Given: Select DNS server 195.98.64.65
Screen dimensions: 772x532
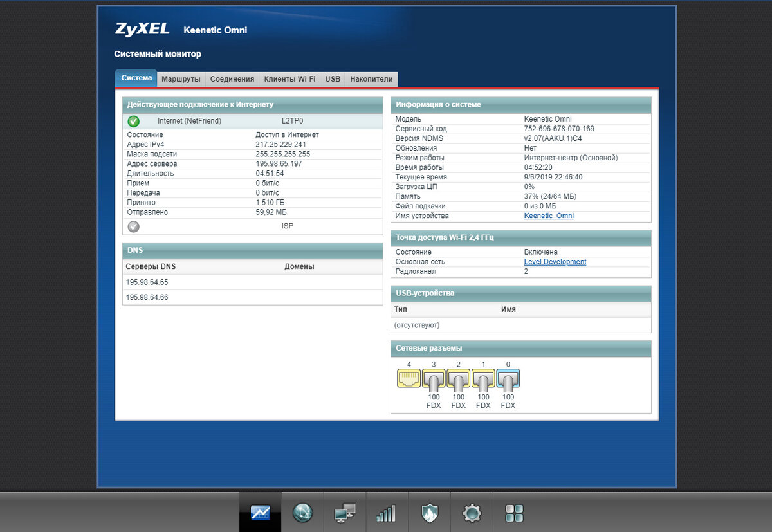Looking at the screenshot, I should tap(147, 282).
